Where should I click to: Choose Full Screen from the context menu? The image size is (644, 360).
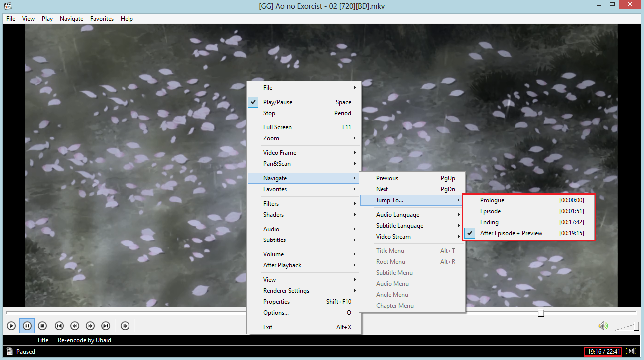(304, 127)
